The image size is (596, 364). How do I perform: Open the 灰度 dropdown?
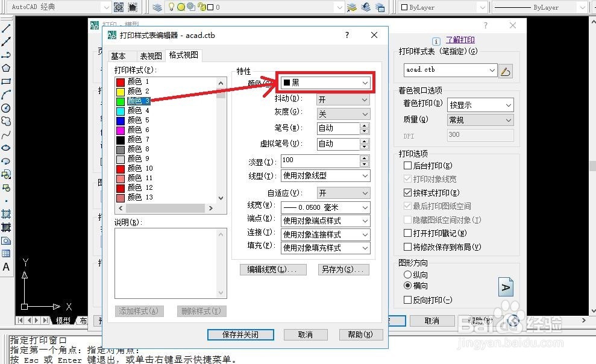343,114
